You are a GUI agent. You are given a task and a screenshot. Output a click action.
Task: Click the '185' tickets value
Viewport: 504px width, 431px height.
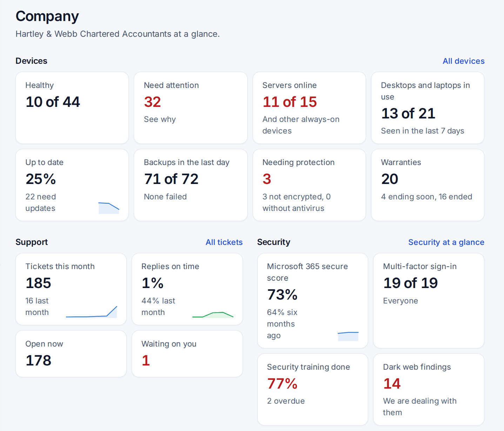pos(38,283)
